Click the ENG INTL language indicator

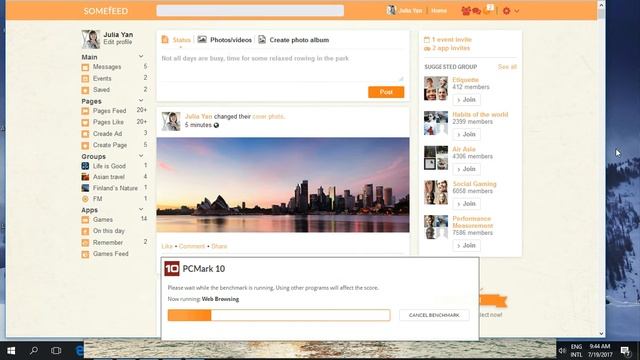pyautogui.click(x=576, y=351)
